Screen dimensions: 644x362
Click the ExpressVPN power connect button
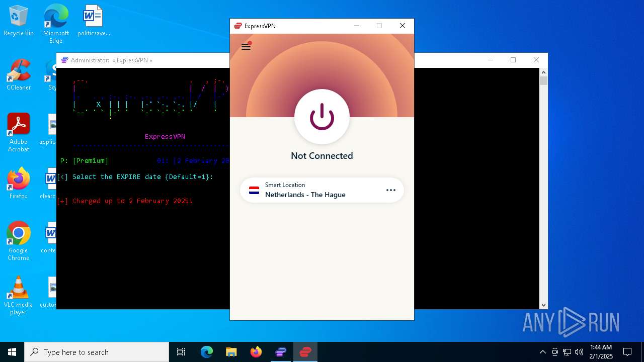pyautogui.click(x=322, y=117)
